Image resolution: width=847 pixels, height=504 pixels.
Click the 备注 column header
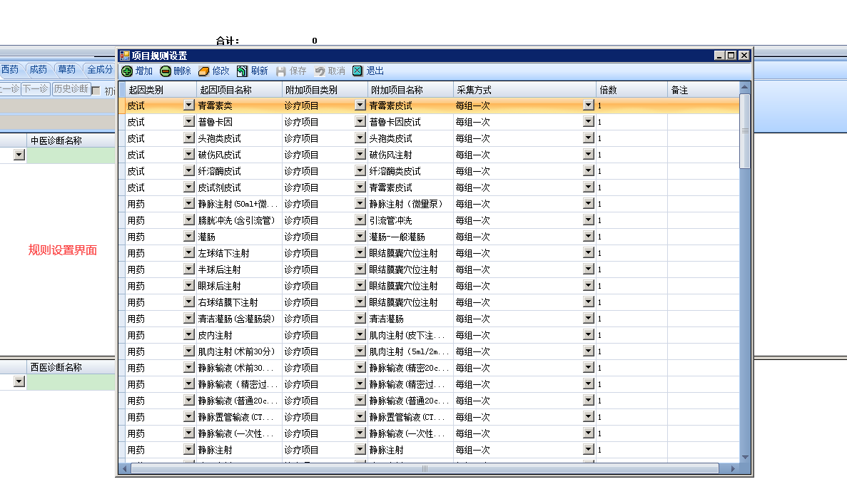click(x=704, y=90)
